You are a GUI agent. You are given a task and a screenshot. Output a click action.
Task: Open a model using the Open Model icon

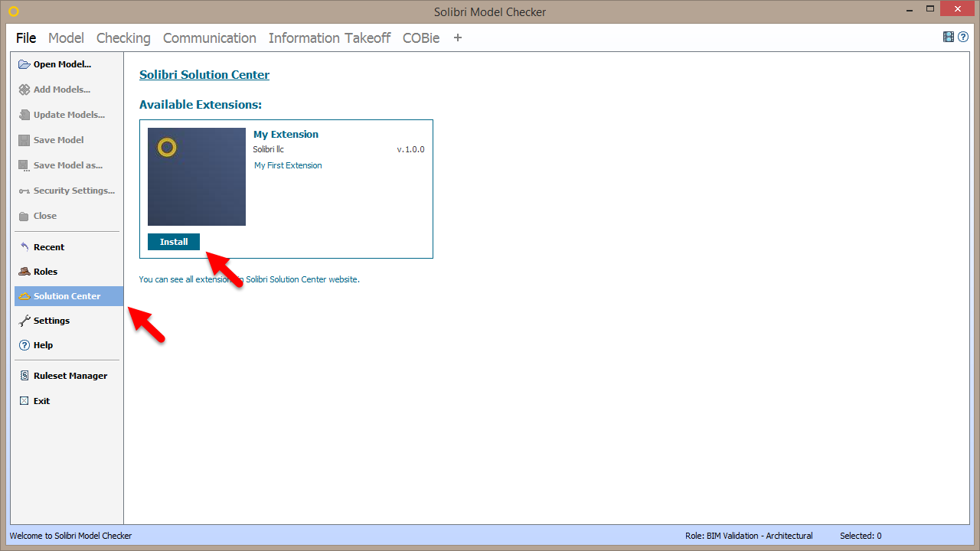pyautogui.click(x=23, y=64)
